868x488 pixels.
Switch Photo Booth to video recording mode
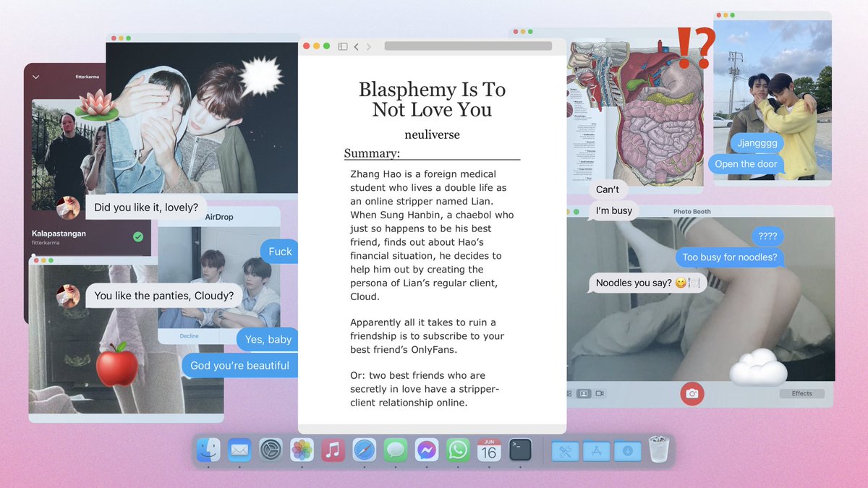coord(600,394)
